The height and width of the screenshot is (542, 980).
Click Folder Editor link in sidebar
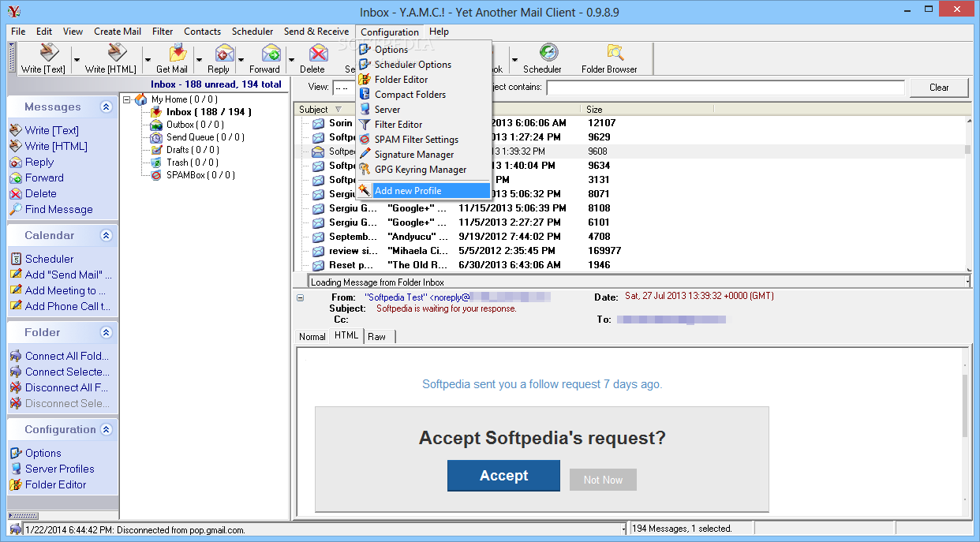56,484
